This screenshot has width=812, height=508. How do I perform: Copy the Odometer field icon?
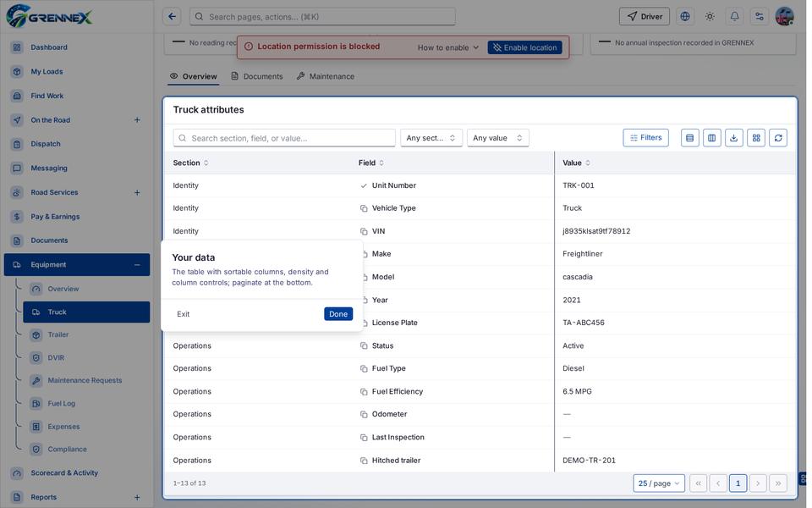click(x=364, y=414)
